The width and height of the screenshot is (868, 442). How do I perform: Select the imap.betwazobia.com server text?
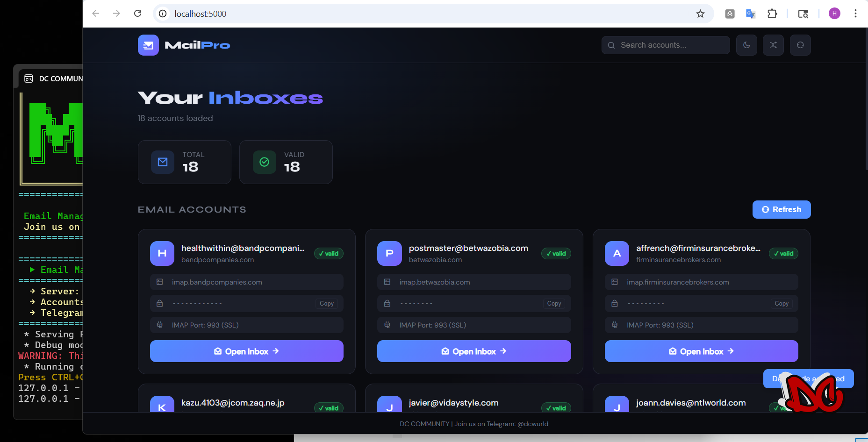(435, 282)
